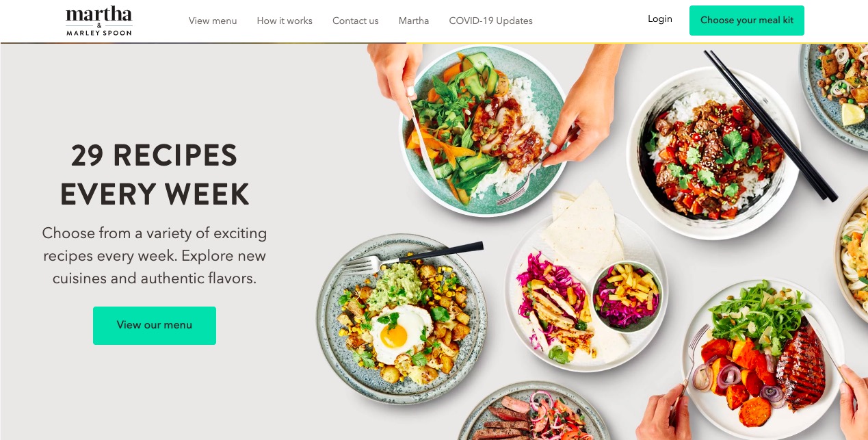The width and height of the screenshot is (868, 440).
Task: Open the Contact us link
Action: pos(356,21)
